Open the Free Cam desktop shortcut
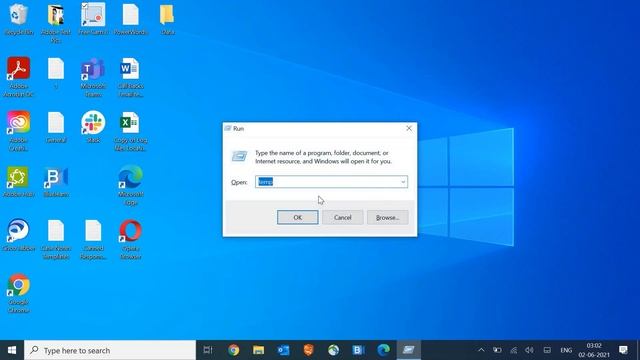 coord(93,19)
